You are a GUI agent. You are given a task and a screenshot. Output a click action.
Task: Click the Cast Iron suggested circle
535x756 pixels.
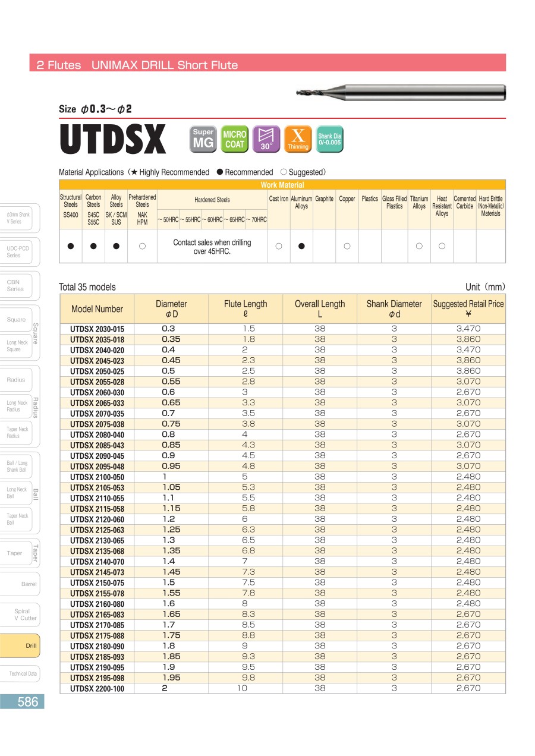click(278, 246)
